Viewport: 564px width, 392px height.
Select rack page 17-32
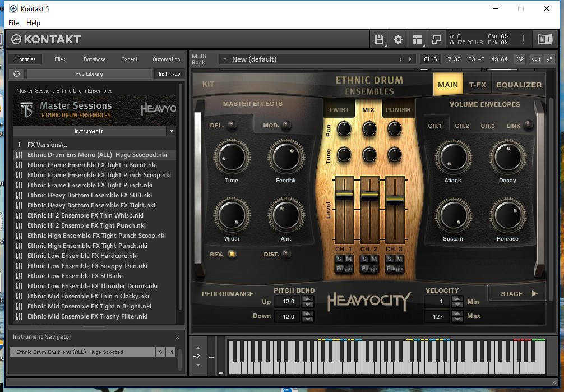(453, 59)
